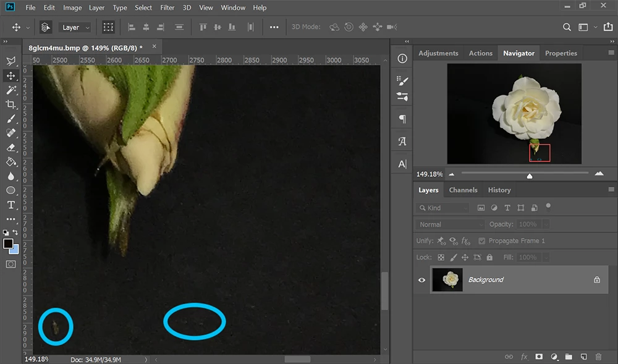
Task: Open the Filter menu
Action: (167, 7)
